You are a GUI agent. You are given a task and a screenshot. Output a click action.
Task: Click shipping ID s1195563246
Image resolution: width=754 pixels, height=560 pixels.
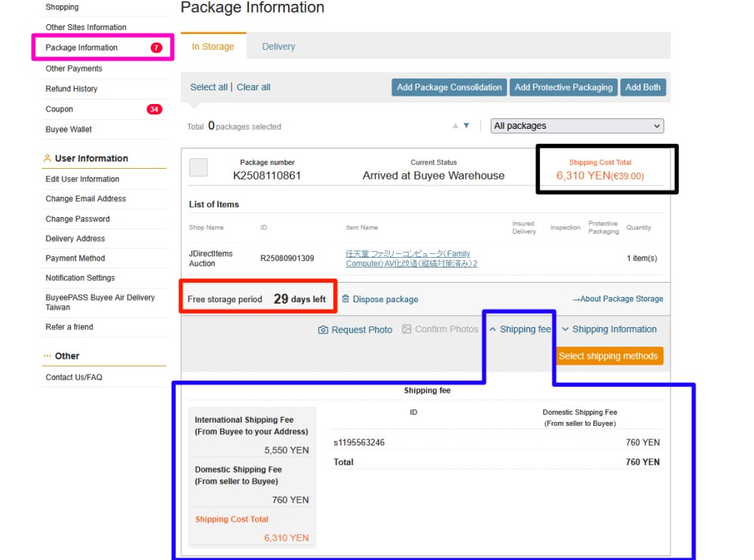(359, 442)
